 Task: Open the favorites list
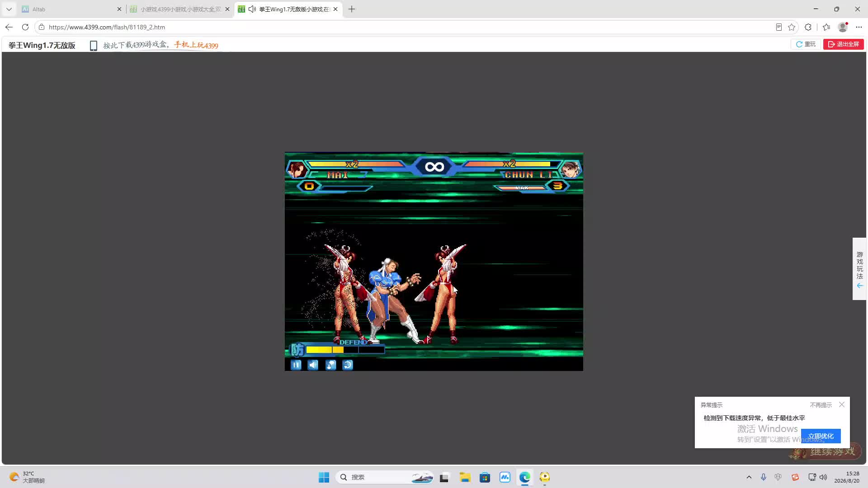(x=826, y=27)
